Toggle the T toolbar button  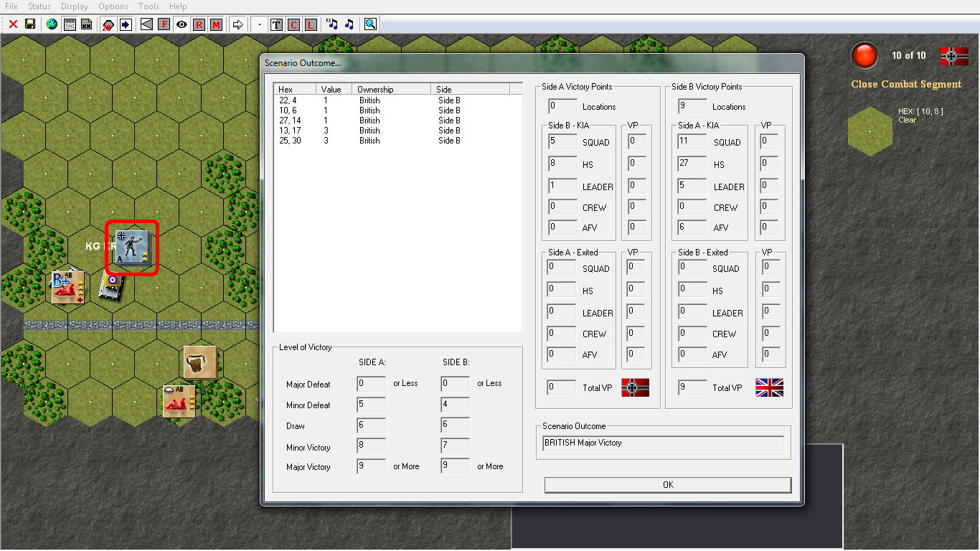coord(276,24)
